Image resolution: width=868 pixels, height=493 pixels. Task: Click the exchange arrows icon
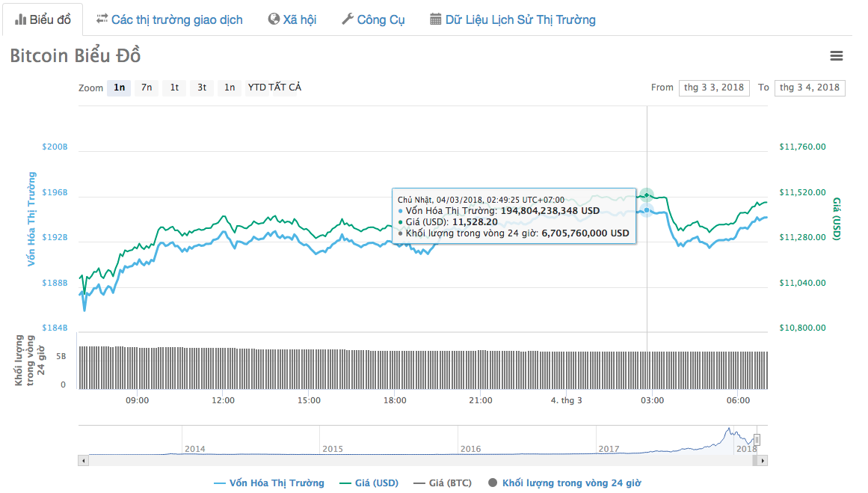(102, 19)
